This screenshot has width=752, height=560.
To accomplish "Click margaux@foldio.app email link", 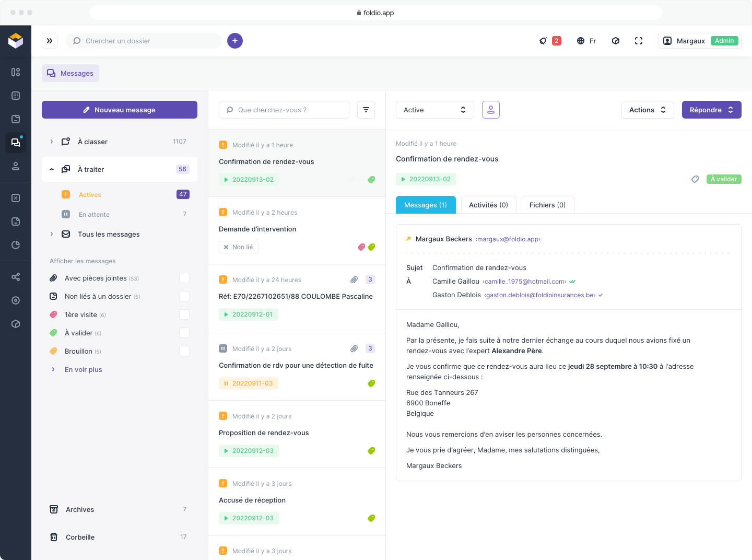I will pyautogui.click(x=508, y=239).
